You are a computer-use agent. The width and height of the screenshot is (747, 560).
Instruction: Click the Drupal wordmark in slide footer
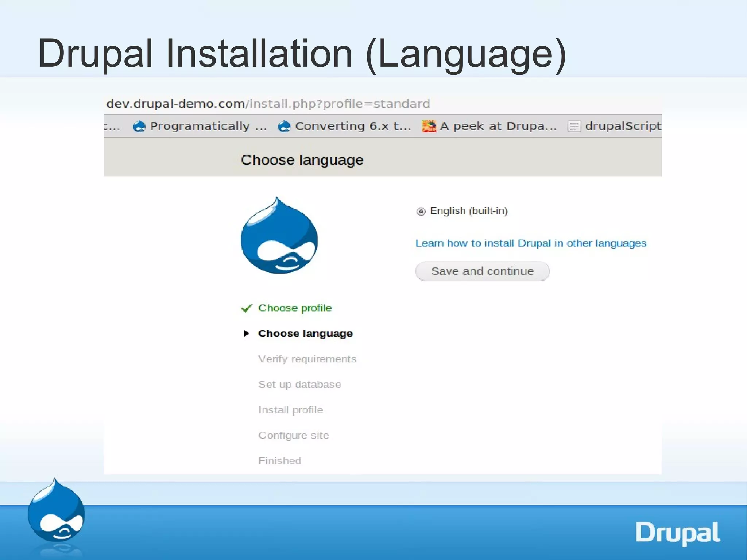(678, 533)
